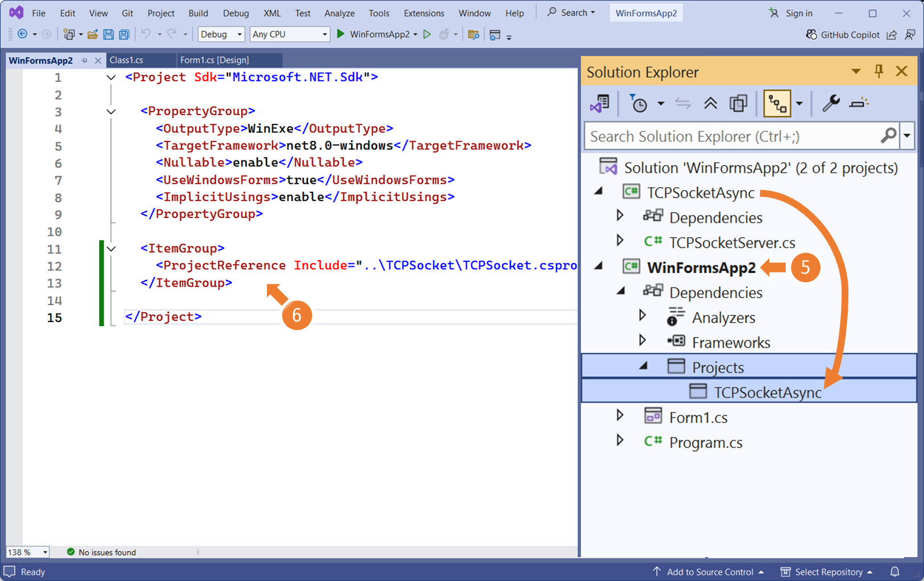Click the Search box in title bar
Viewport: 924px width, 581px height.
(x=571, y=13)
